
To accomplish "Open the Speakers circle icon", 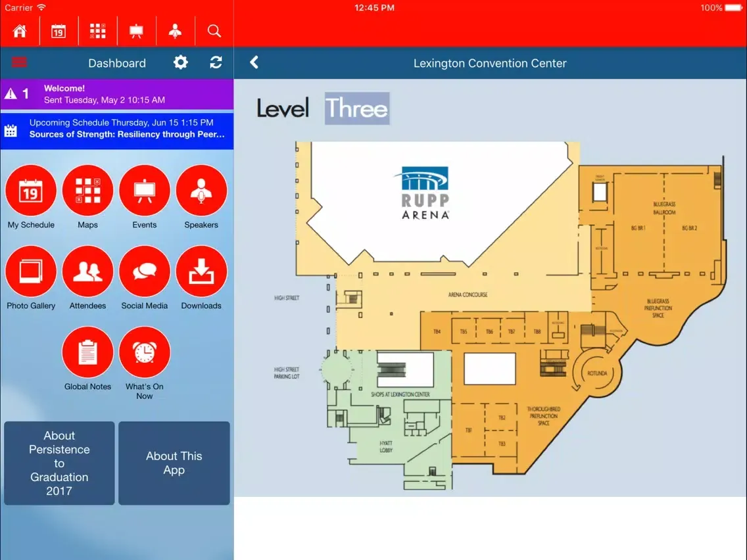I will (x=201, y=191).
